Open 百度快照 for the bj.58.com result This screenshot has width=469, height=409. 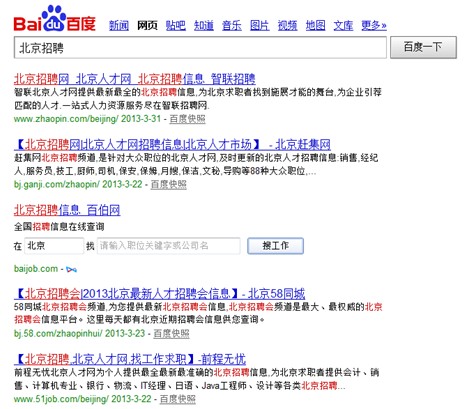point(171,334)
